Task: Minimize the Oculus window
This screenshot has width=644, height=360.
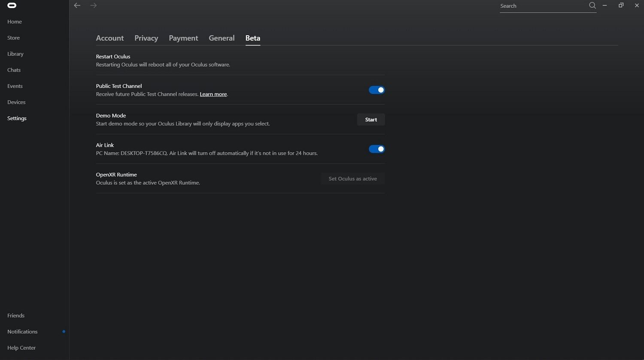Action: pos(605,6)
